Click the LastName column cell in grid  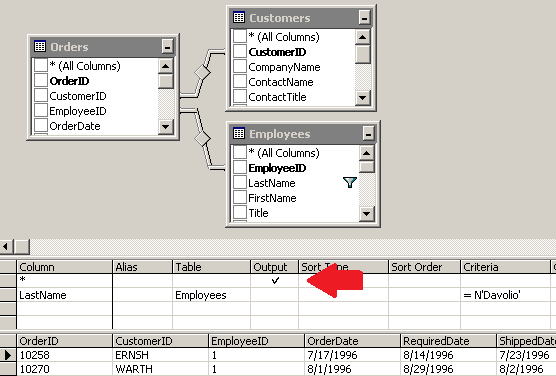[65, 295]
